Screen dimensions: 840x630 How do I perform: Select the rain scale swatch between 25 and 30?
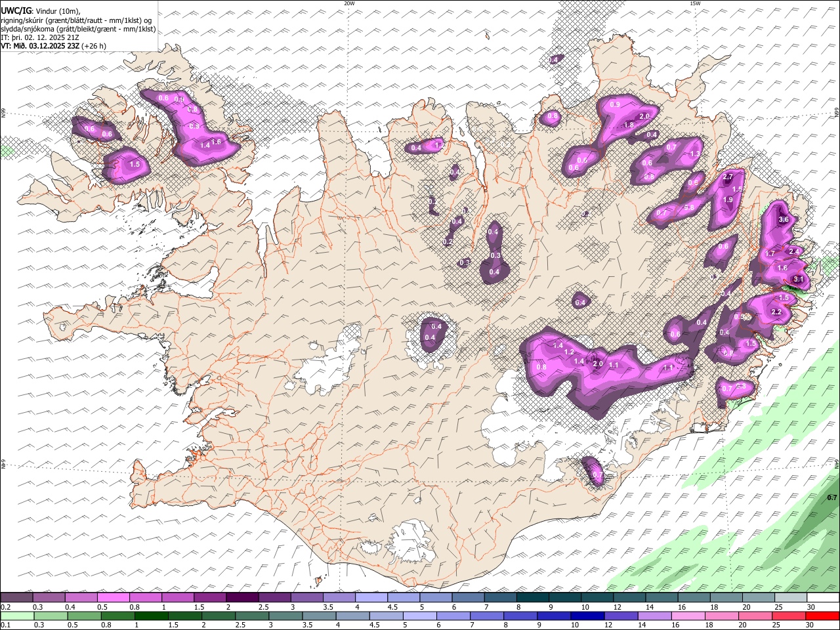788,616
